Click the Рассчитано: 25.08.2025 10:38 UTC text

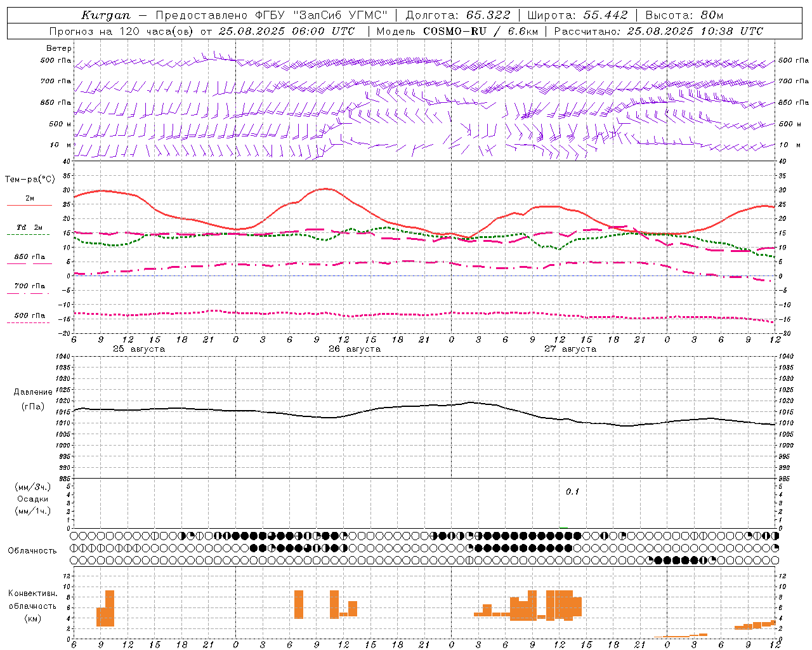pyautogui.click(x=658, y=31)
